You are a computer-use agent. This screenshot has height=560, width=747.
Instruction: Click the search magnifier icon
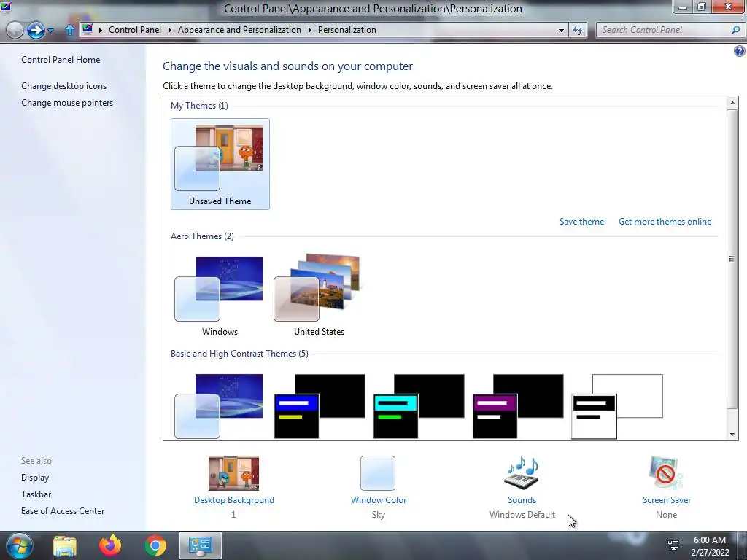[735, 30]
